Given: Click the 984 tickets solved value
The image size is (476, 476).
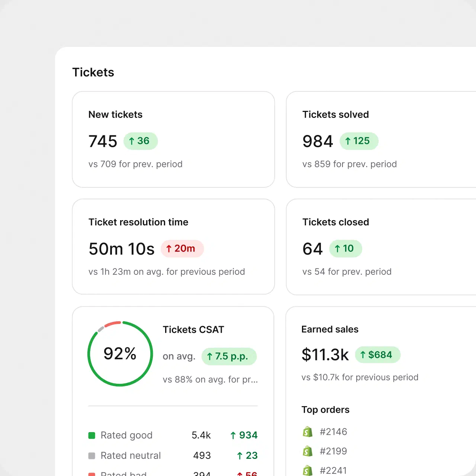Looking at the screenshot, I should click(x=318, y=141).
